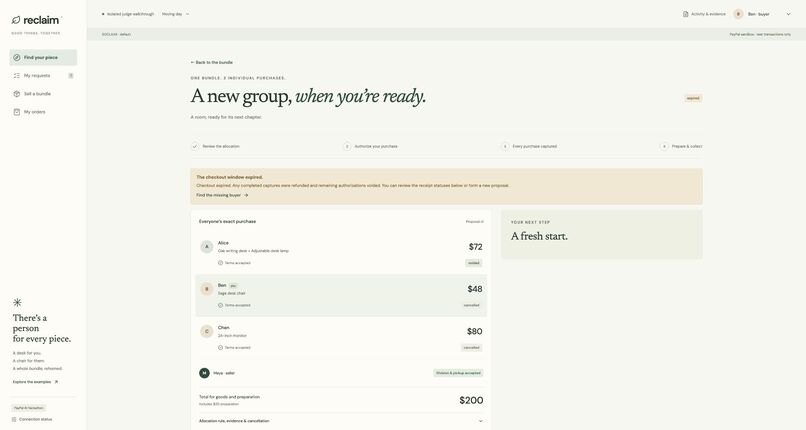
Task: Click Ben's avatar in purchase list
Action: (x=207, y=289)
